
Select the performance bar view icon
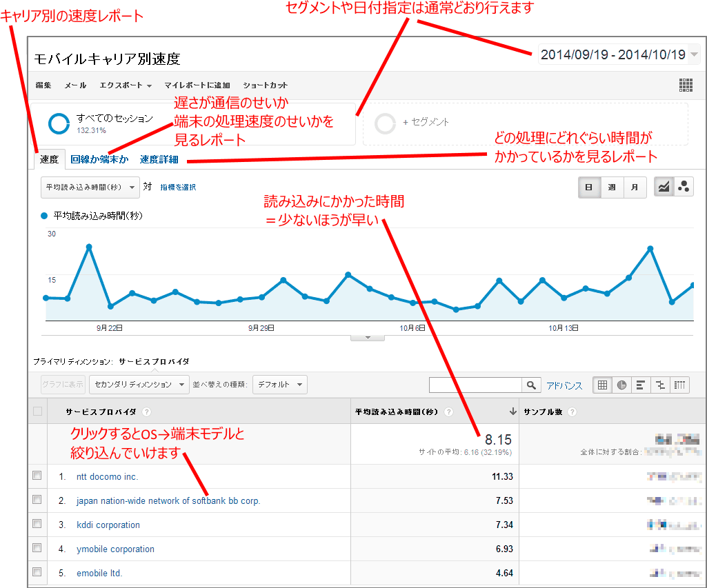tap(641, 385)
